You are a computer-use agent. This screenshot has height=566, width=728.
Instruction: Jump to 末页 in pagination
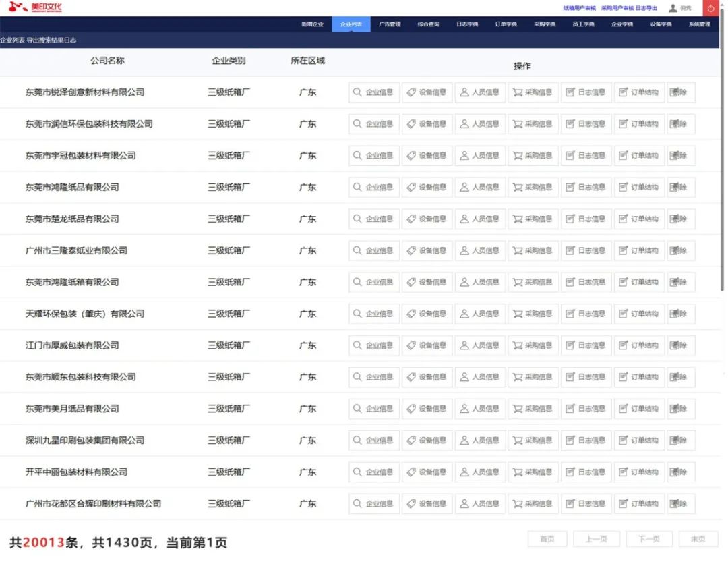click(698, 538)
